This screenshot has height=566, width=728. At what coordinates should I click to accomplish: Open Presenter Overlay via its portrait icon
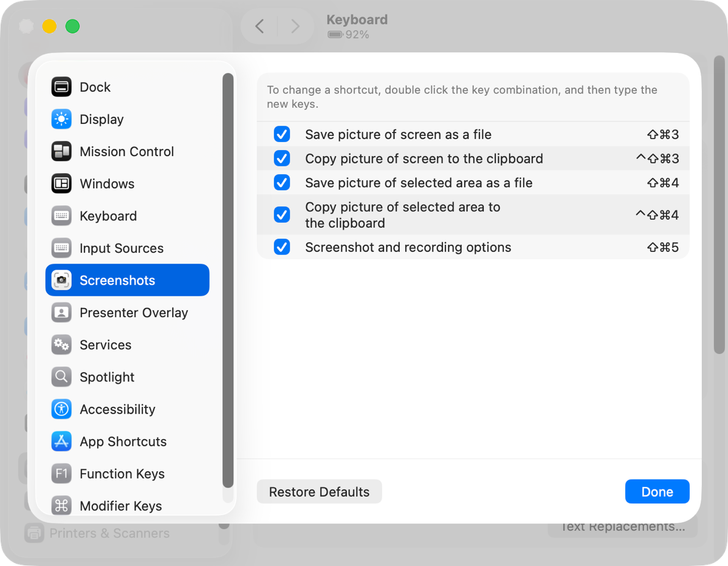coord(61,312)
